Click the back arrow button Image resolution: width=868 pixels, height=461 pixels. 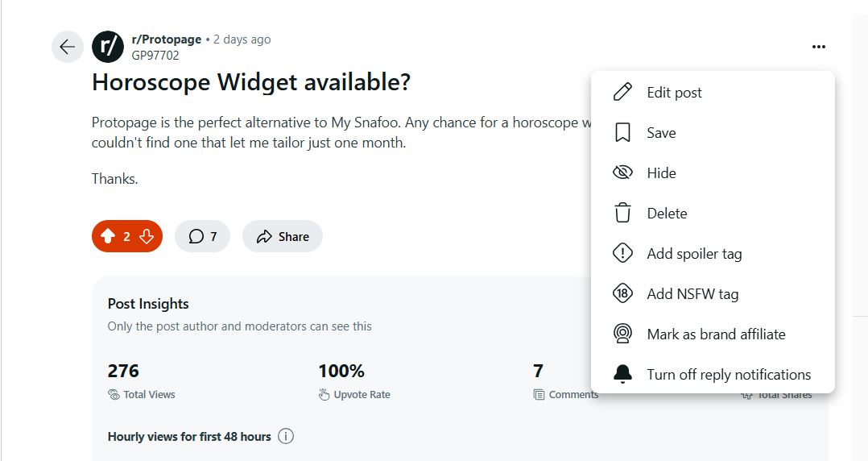click(68, 47)
